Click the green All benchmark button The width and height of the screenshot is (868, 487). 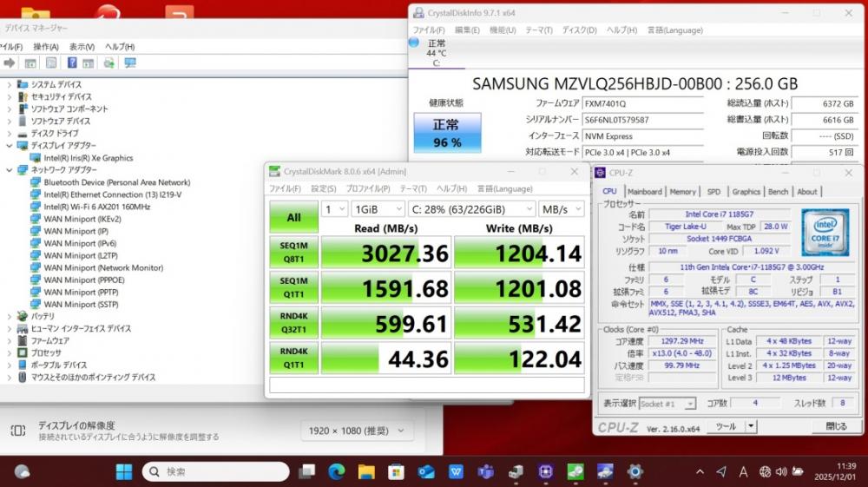293,218
